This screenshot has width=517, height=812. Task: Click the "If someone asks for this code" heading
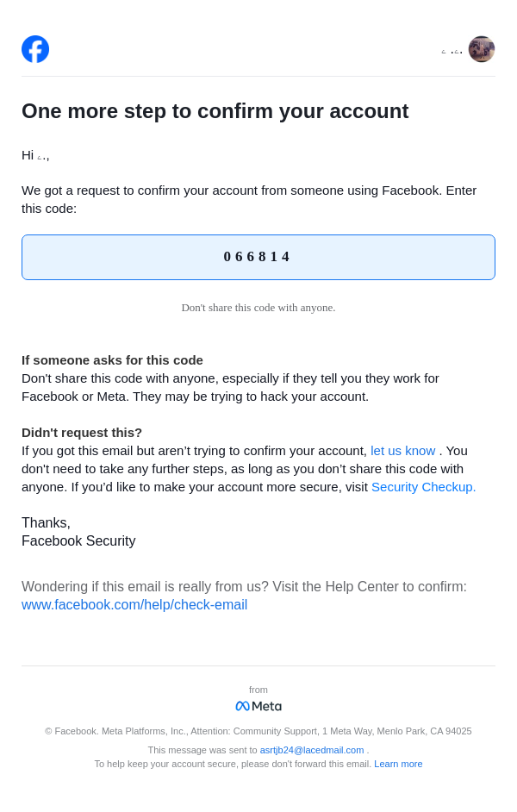(x=112, y=359)
